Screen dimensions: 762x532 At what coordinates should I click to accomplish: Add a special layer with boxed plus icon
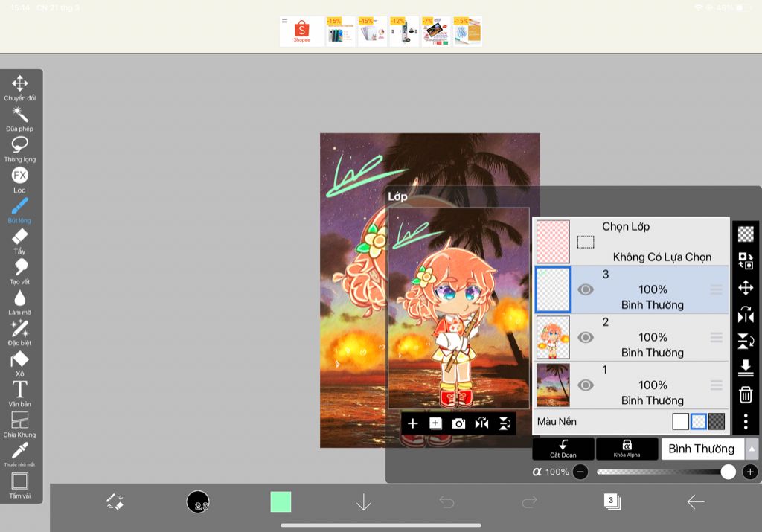point(435,423)
